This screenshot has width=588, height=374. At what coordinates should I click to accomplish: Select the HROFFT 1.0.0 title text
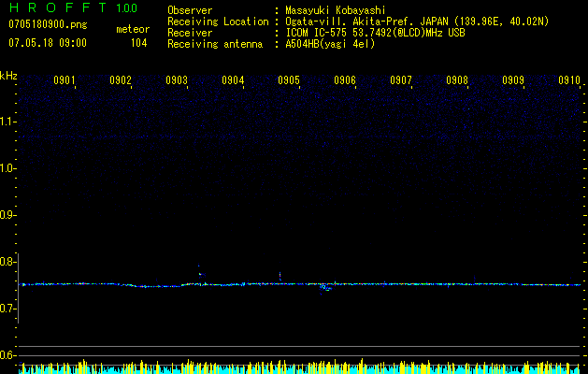(x=74, y=7)
